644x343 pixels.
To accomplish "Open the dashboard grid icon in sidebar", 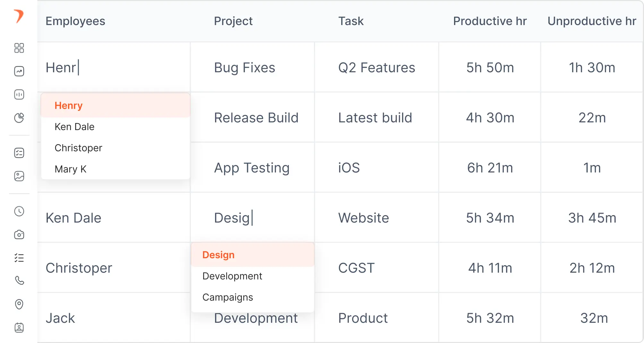I will [19, 48].
